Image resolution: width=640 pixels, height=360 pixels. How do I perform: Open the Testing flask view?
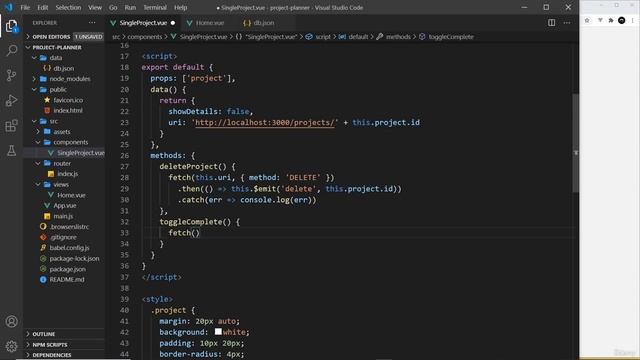click(x=11, y=150)
